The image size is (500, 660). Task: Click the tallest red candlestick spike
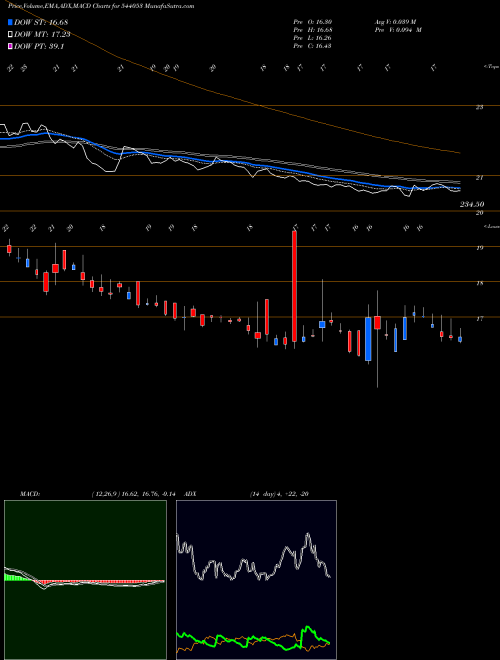[294, 286]
